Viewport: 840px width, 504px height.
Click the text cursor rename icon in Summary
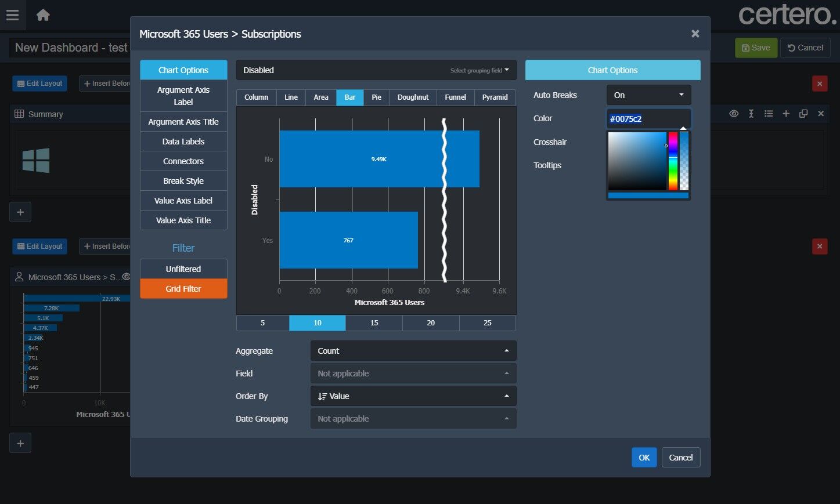click(x=751, y=114)
